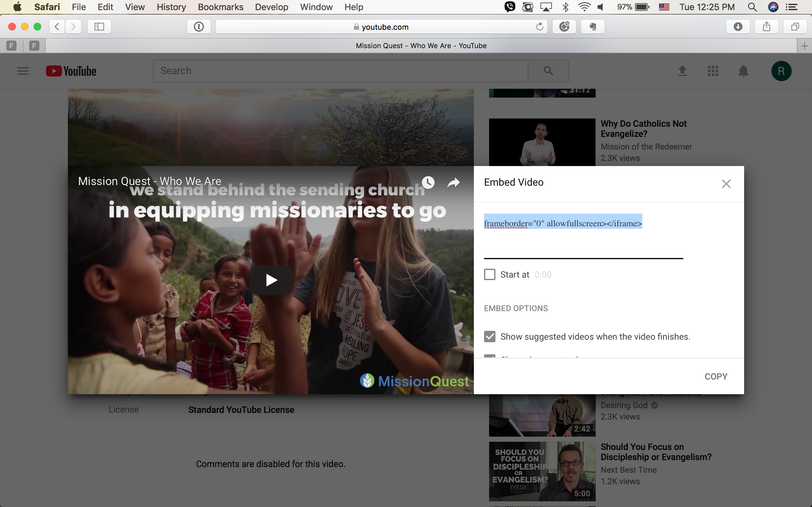
Task: Enable the Start at checkbox
Action: coord(490,275)
